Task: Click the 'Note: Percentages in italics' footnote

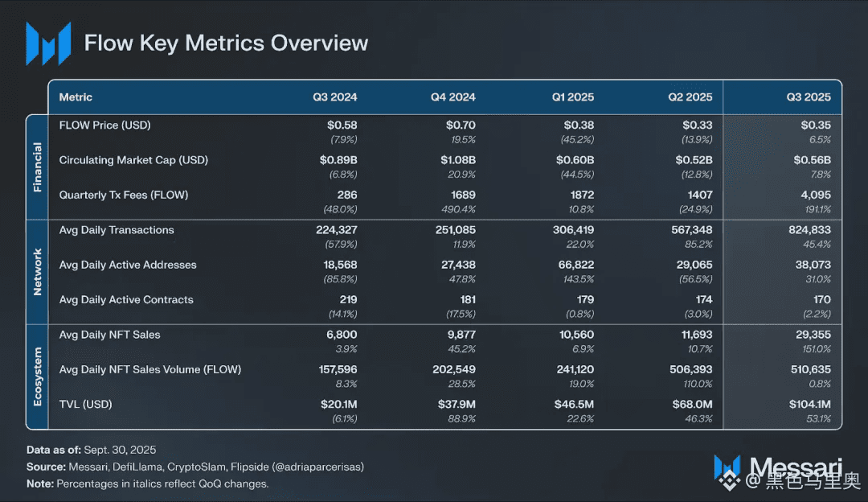Action: 147,483
